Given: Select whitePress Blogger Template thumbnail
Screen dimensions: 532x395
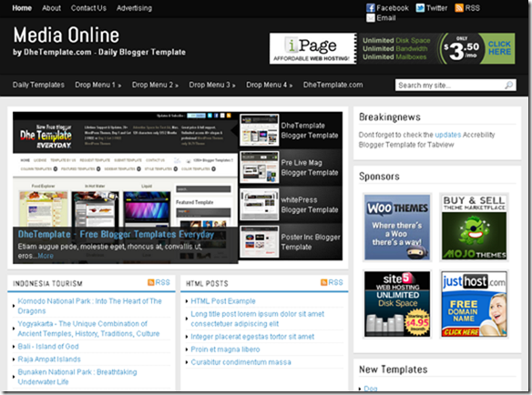Looking at the screenshot, I should pyautogui.click(x=260, y=205).
